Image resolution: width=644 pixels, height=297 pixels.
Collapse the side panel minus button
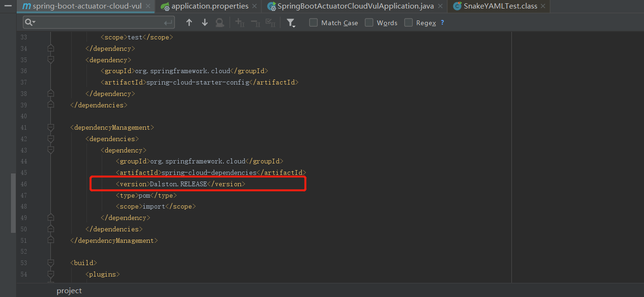pyautogui.click(x=8, y=6)
